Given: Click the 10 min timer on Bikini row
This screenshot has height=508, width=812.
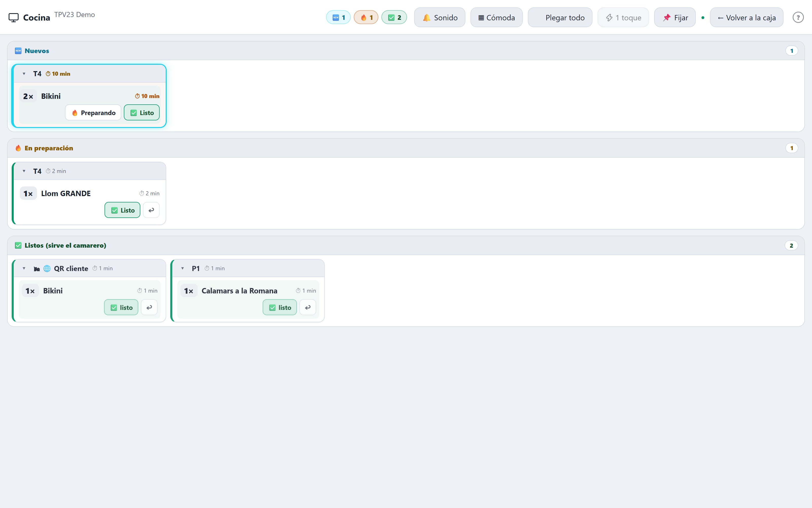Looking at the screenshot, I should [147, 96].
